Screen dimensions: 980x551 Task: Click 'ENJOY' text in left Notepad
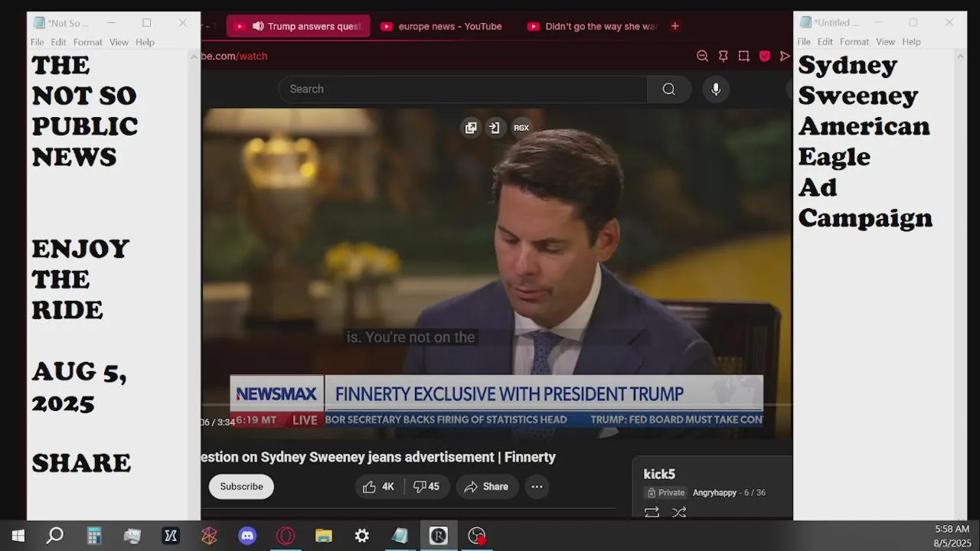coord(80,249)
